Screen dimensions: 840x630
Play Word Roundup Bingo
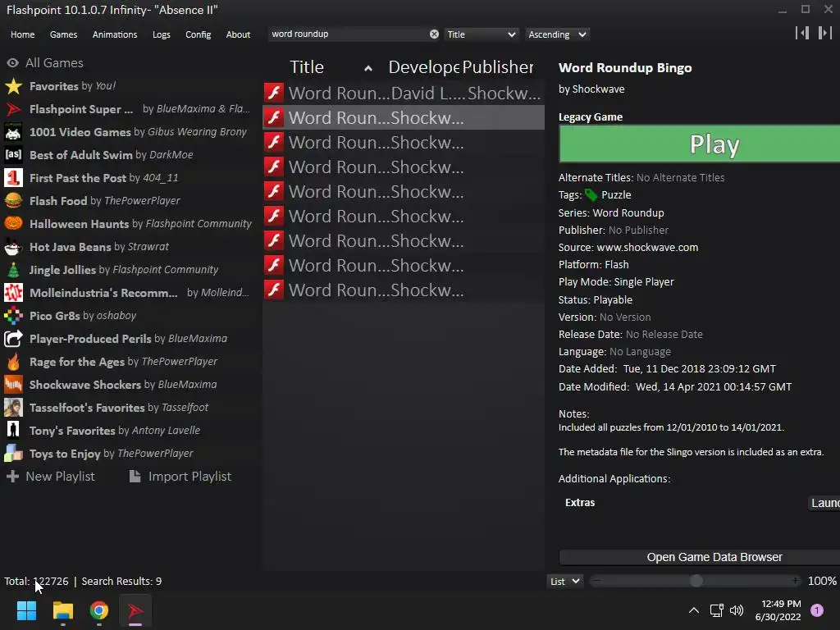tap(700, 144)
